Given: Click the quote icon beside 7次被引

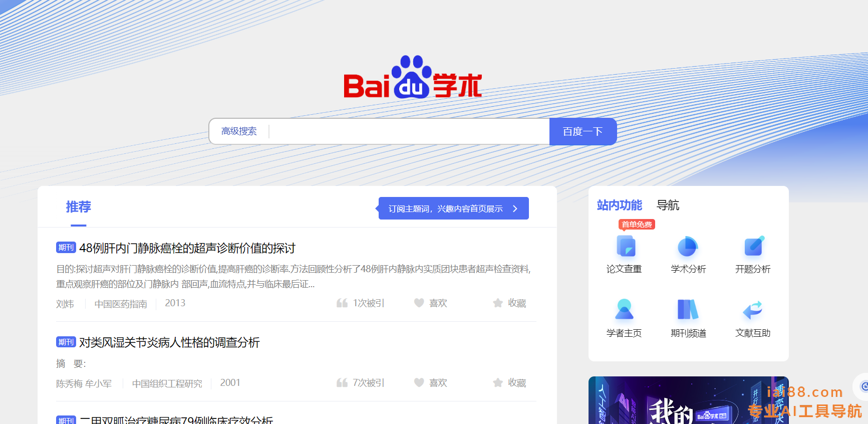Looking at the screenshot, I should click(342, 382).
